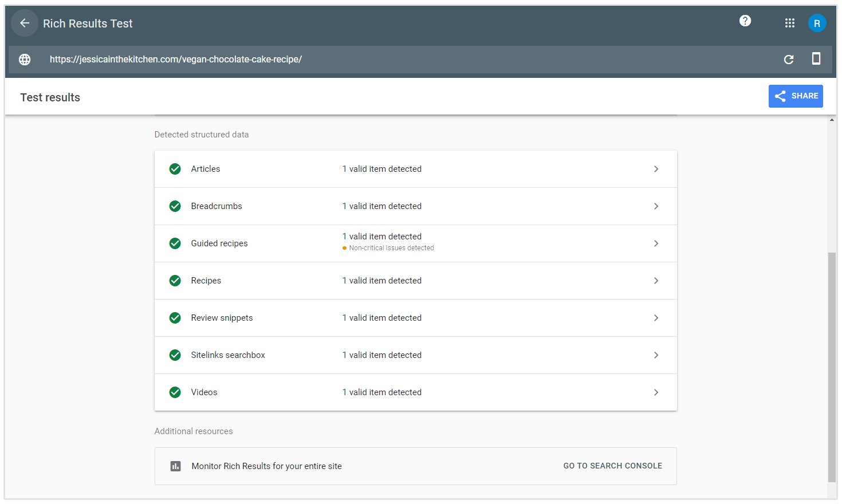Click GO TO SEARCH CONSOLE link
842x504 pixels.
pyautogui.click(x=612, y=466)
